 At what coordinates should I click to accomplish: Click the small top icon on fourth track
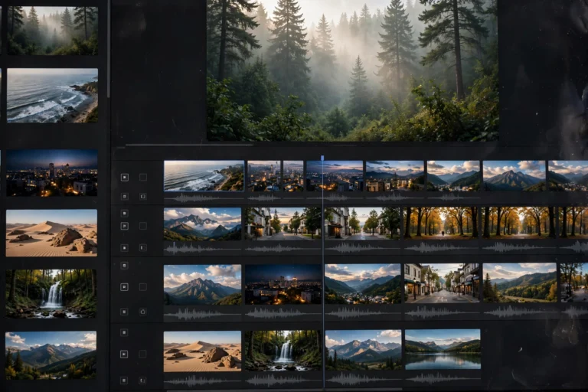[124, 332]
